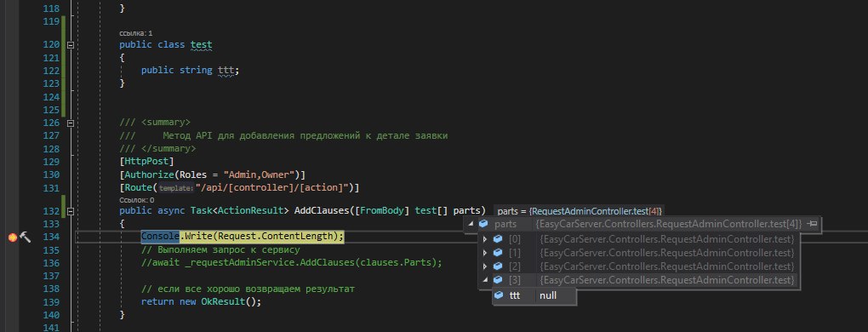Open the screwdriver quick actions icon on line 134
Screen dimensions: 868x332
25,237
